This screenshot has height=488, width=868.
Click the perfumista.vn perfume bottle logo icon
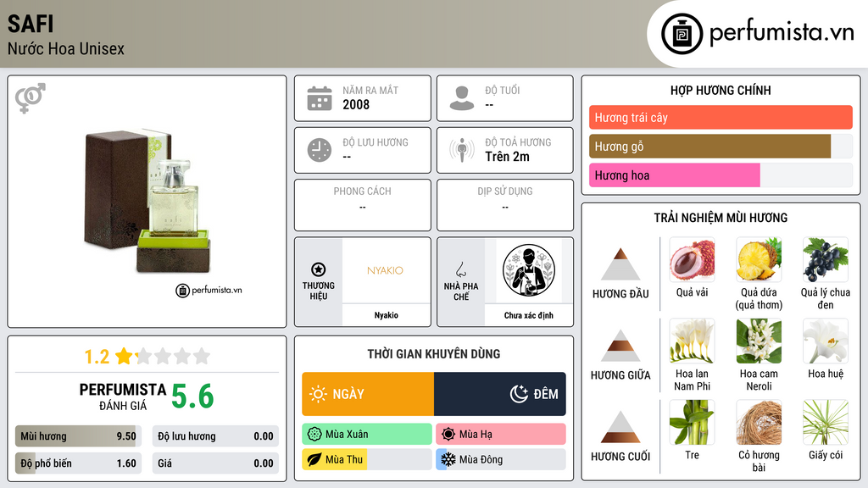coord(682,34)
